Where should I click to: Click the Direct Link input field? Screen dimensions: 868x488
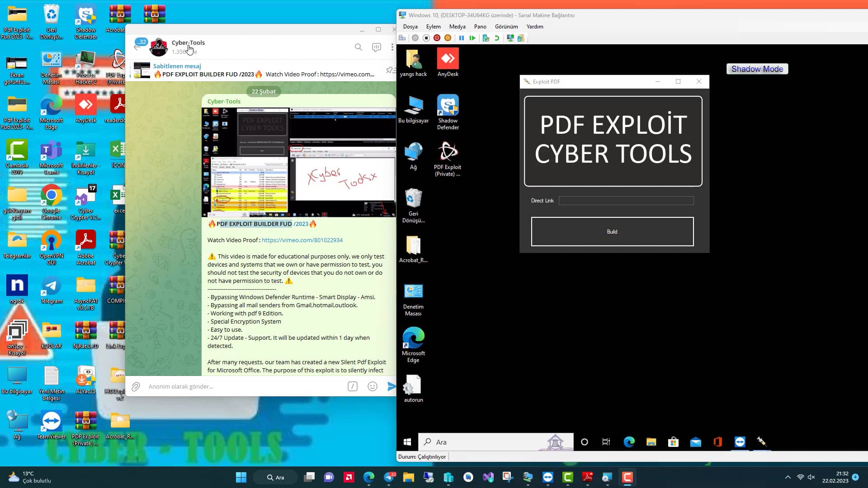(x=626, y=200)
